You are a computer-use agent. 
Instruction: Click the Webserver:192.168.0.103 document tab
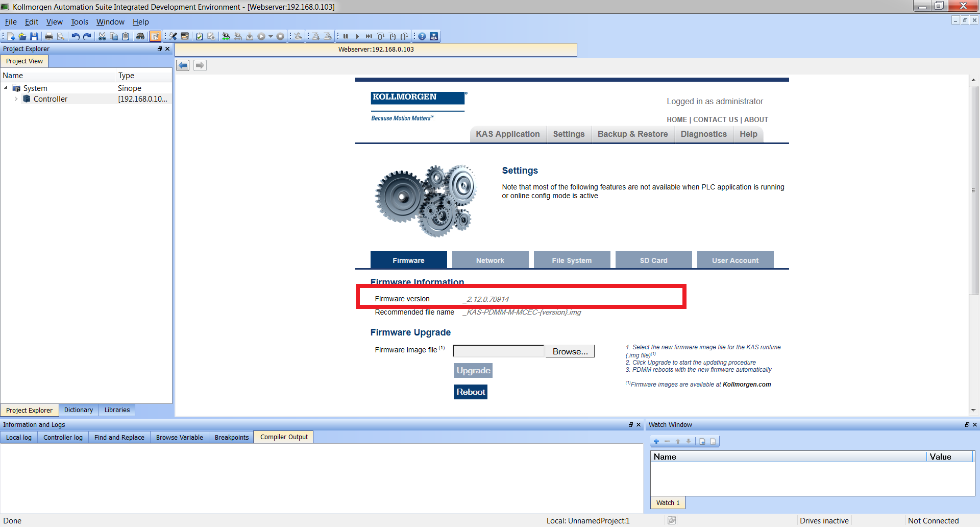click(376, 50)
